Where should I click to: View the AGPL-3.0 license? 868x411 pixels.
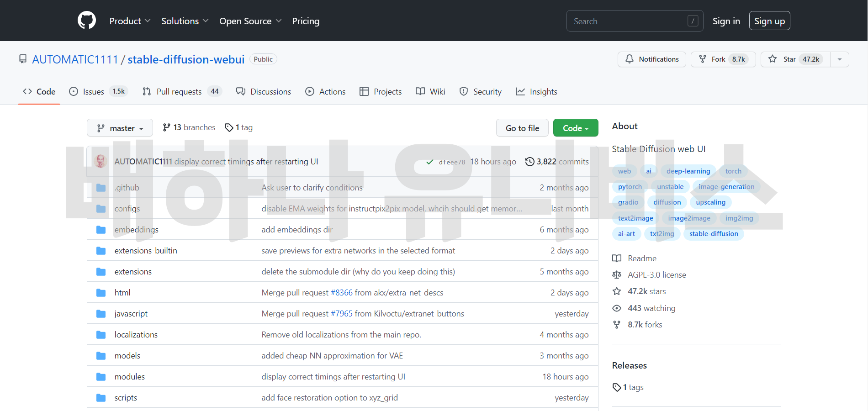click(x=649, y=275)
